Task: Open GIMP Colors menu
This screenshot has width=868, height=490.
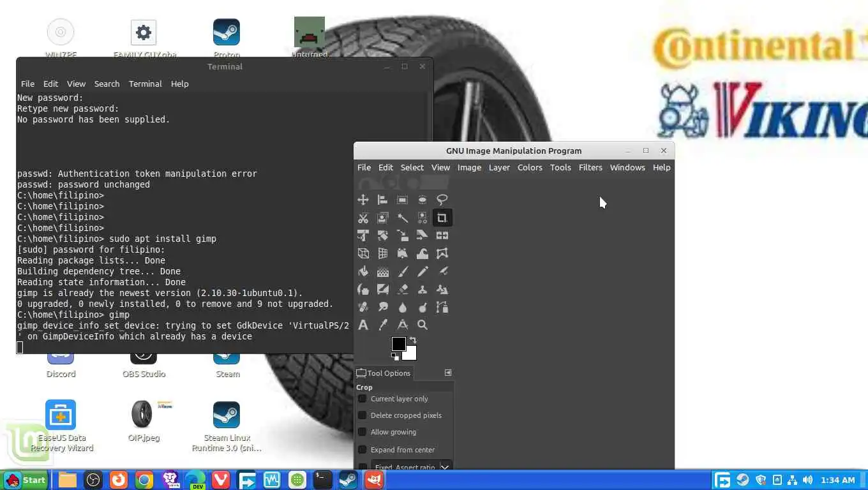Action: coord(530,167)
